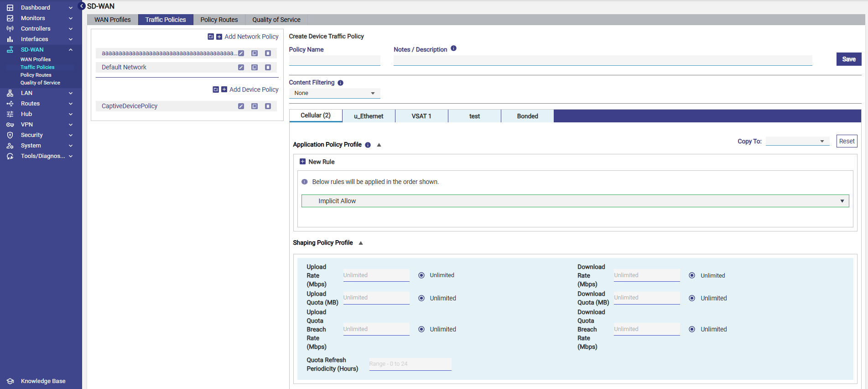Screen dimensions: 868x389
Task: Click the Policy Name input field
Action: tap(334, 60)
